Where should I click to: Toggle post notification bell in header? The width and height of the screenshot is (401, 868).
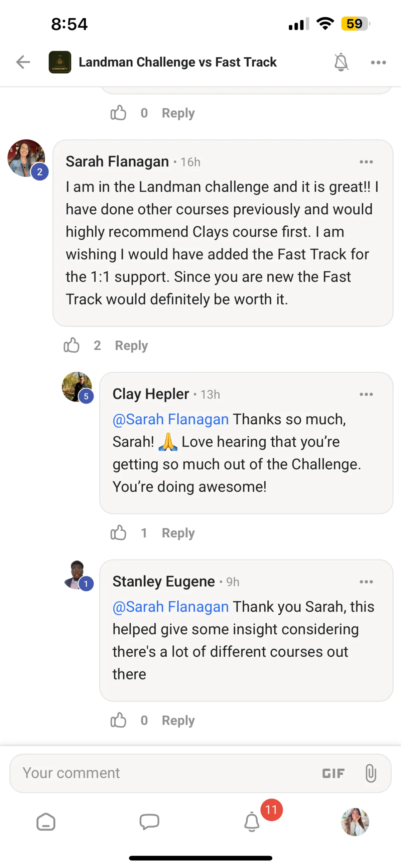point(341,62)
